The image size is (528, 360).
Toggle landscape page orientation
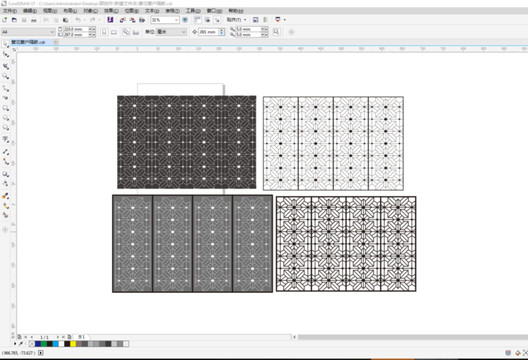coord(114,32)
